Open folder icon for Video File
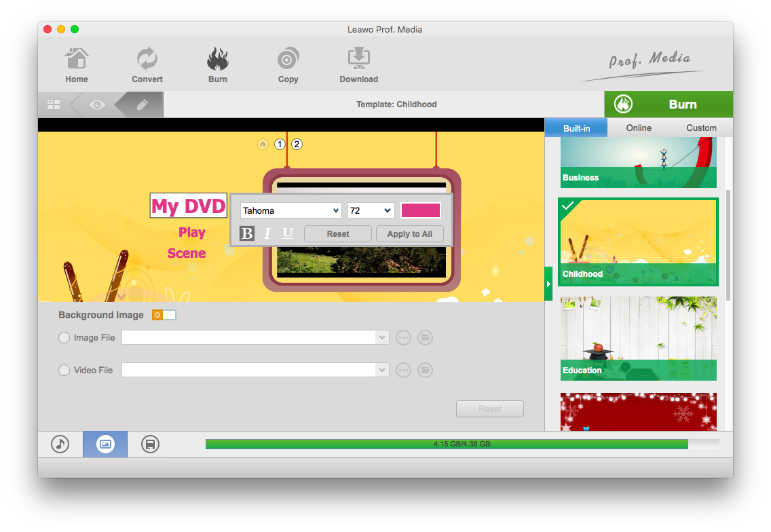Screen dimensions: 771x532 point(425,370)
